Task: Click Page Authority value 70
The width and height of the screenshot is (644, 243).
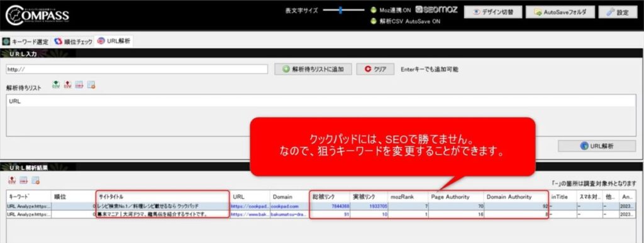Action: pos(480,206)
